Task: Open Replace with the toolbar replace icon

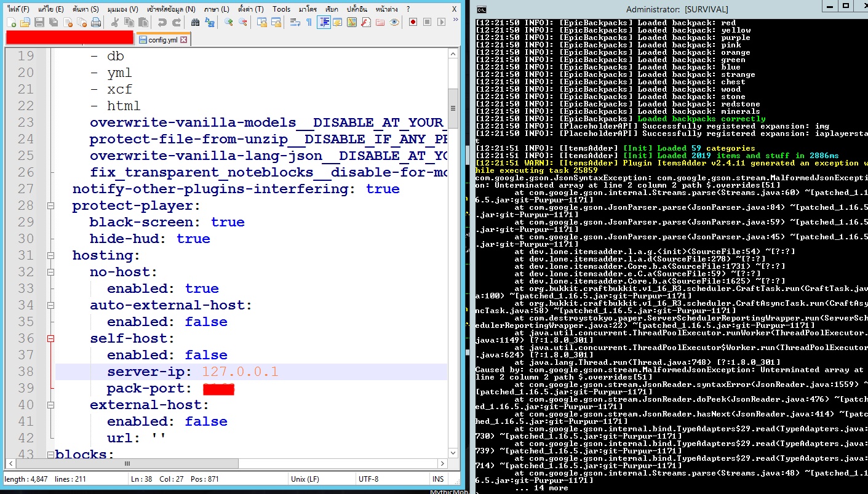Action: tap(210, 22)
